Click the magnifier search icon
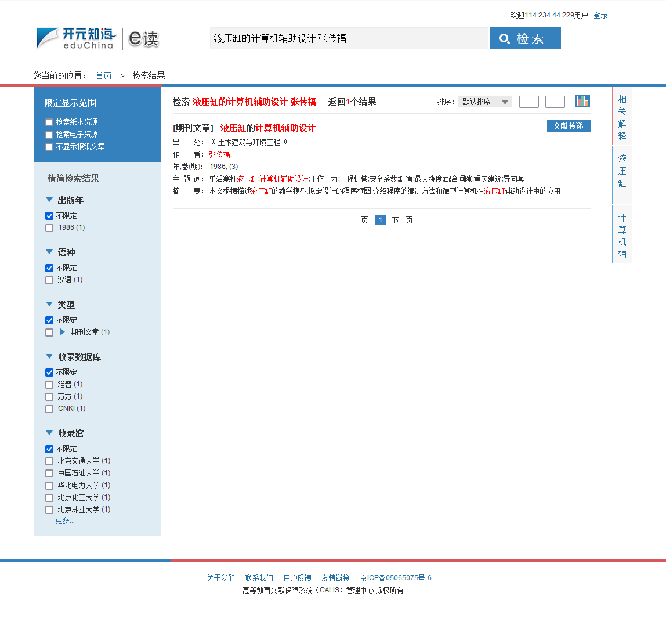This screenshot has height=644, width=666. point(506,38)
